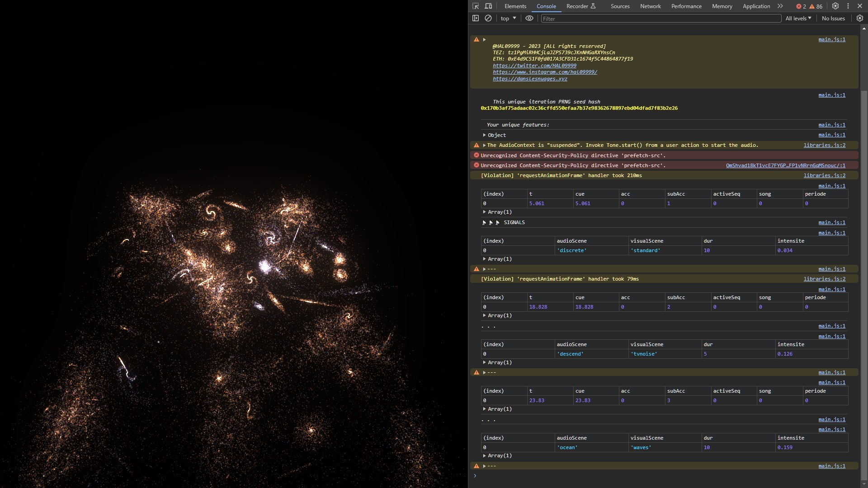Image resolution: width=868 pixels, height=488 pixels.
Task: Toggle the live expression eye icon
Action: [529, 19]
